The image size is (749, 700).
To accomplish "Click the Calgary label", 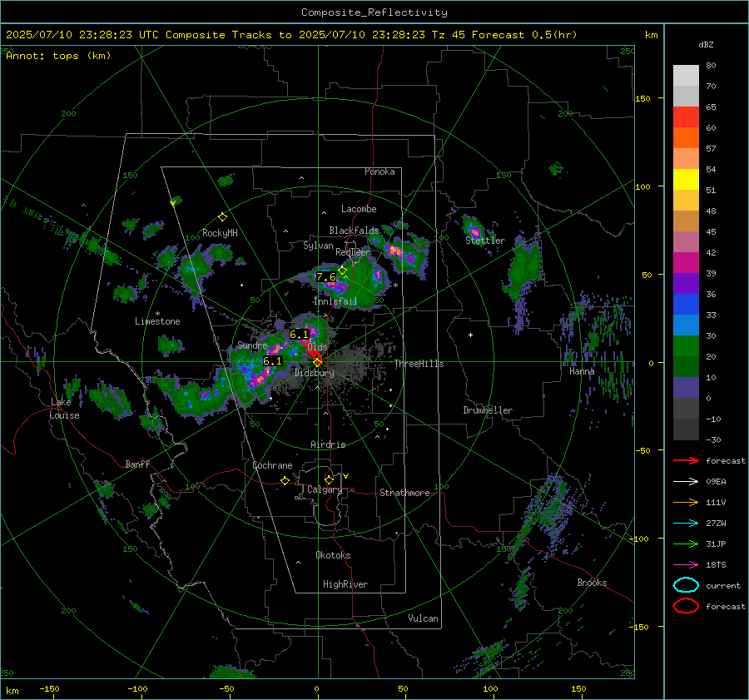I will tap(325, 489).
